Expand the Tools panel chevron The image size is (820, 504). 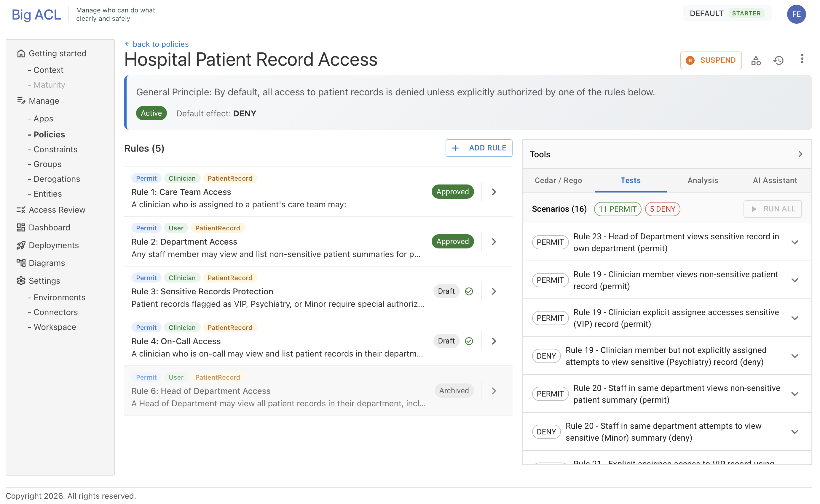tap(800, 154)
